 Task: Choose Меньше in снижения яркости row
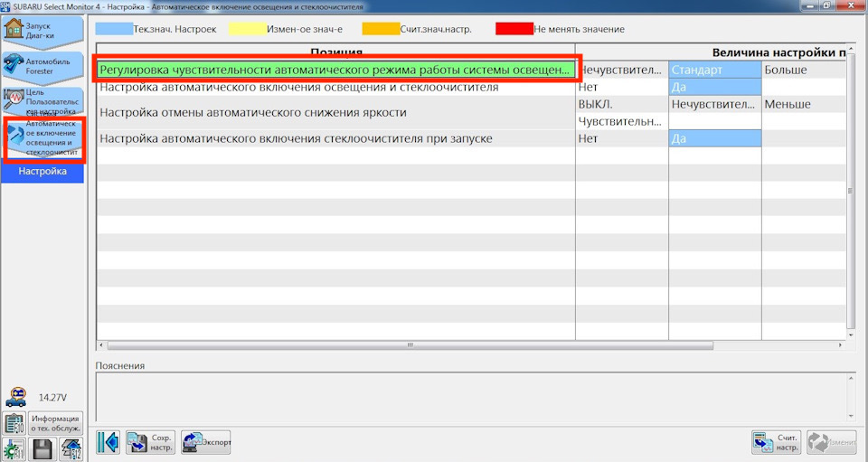pyautogui.click(x=804, y=104)
